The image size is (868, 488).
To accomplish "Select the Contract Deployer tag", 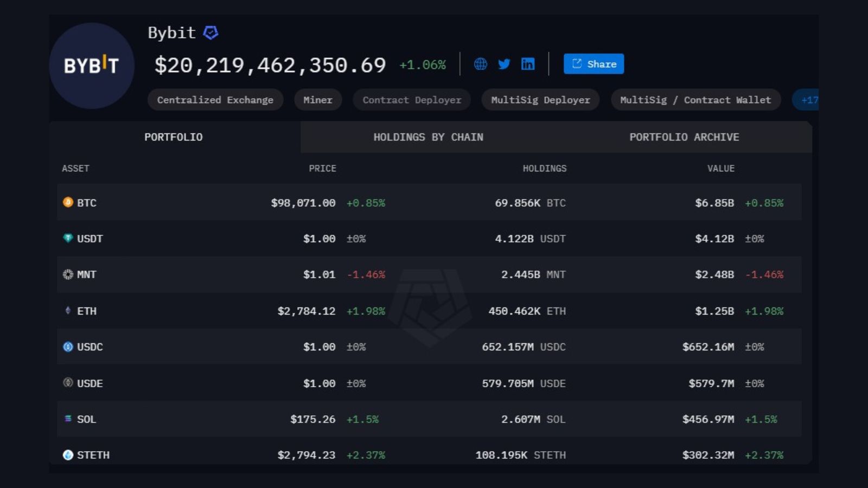I will click(412, 100).
